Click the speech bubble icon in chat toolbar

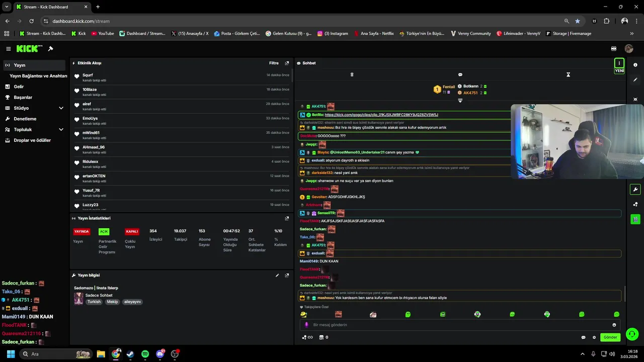pyautogui.click(x=460, y=74)
